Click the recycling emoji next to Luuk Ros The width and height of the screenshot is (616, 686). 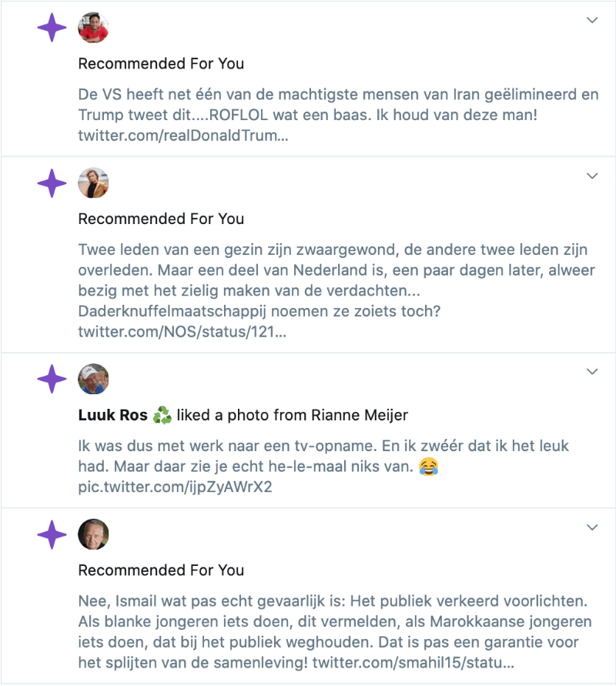162,416
